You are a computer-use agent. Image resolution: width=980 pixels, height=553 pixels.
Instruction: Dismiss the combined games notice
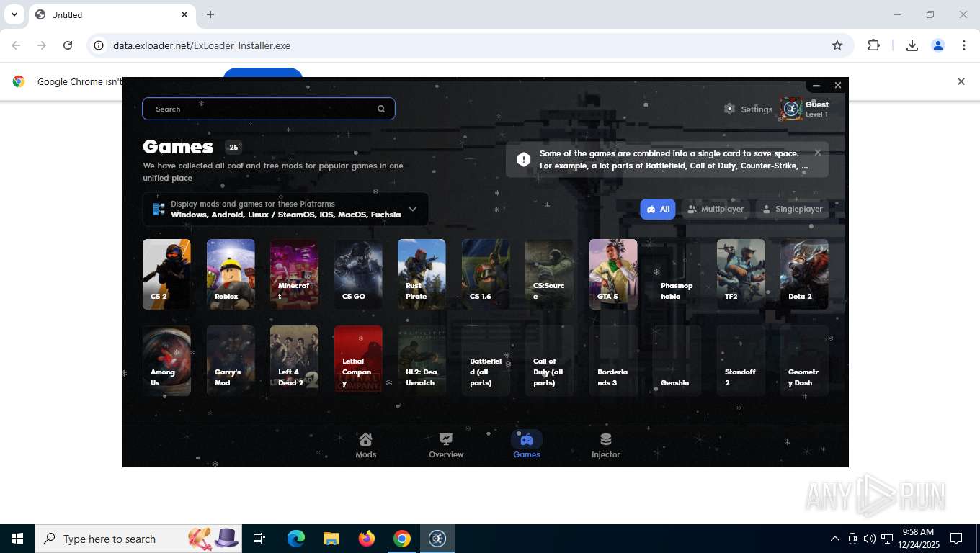(817, 153)
